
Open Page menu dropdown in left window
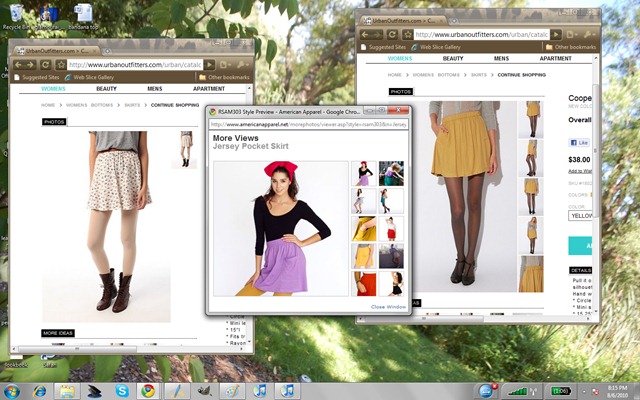click(x=226, y=64)
